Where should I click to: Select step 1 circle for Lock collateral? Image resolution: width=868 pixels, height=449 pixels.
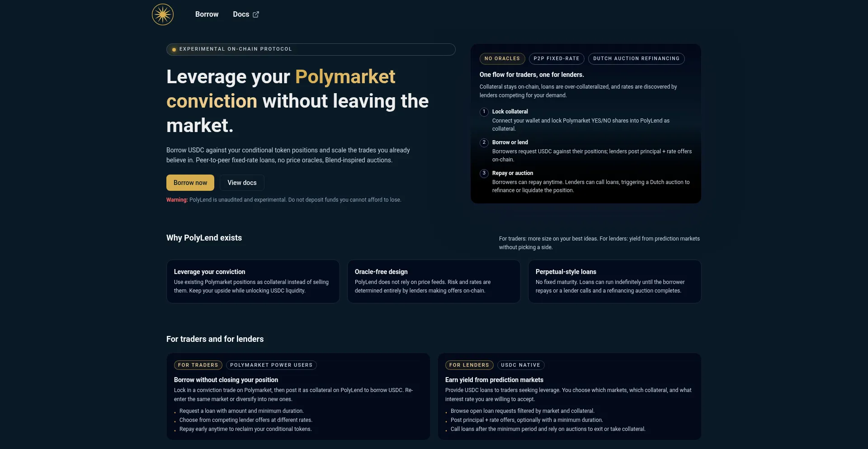(x=484, y=112)
